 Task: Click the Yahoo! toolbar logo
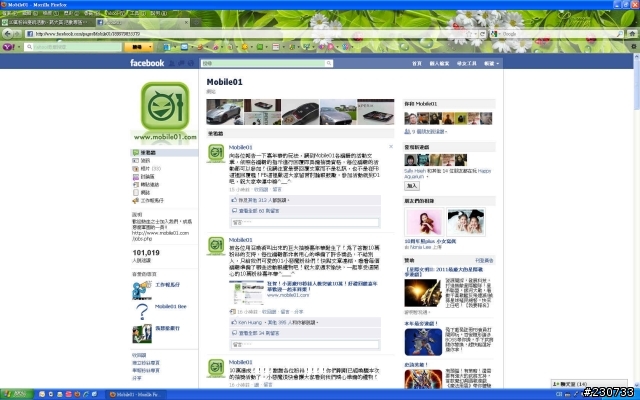[x=9, y=47]
